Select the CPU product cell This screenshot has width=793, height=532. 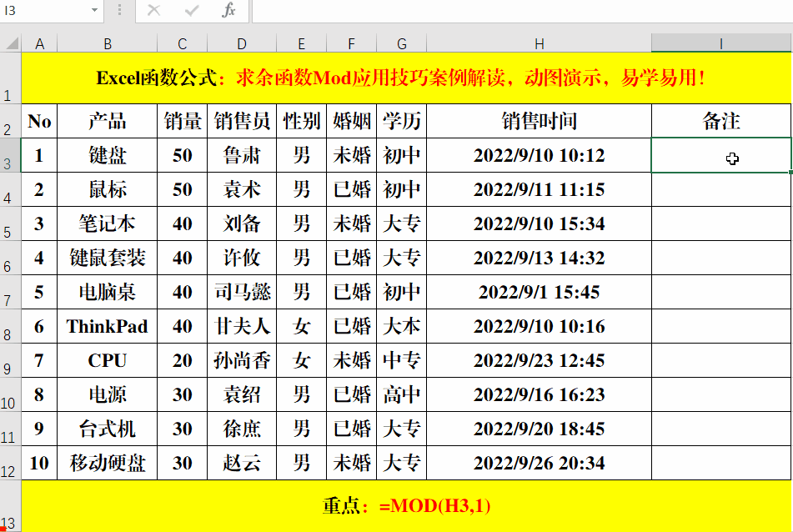(108, 360)
